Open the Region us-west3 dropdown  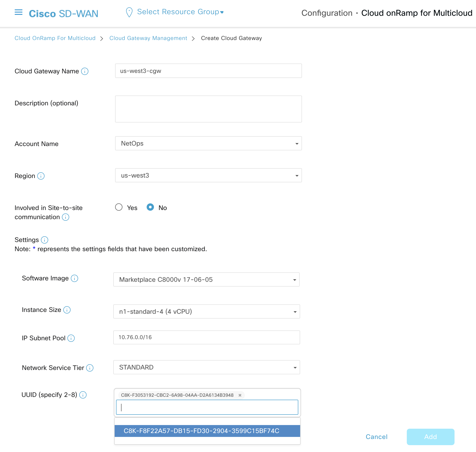click(208, 175)
